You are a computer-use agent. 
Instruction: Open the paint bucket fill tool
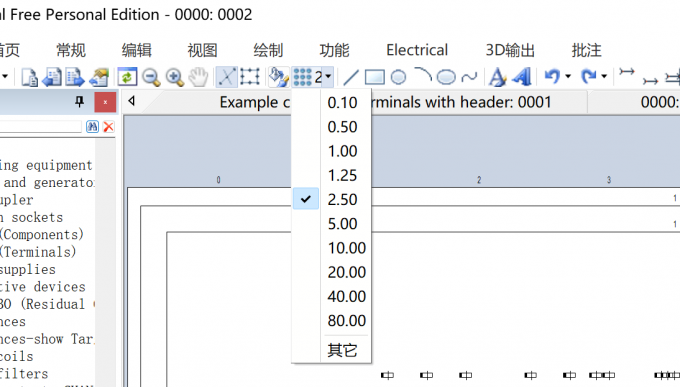[278, 77]
